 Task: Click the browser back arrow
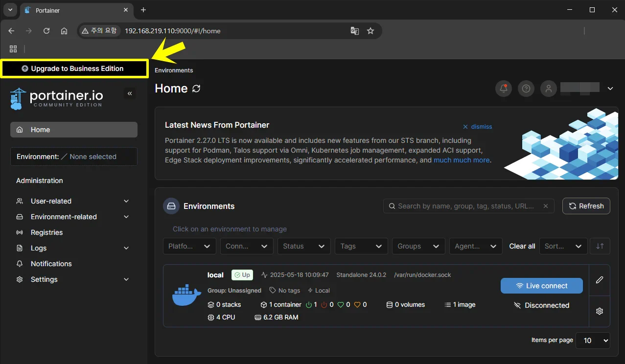(x=12, y=31)
